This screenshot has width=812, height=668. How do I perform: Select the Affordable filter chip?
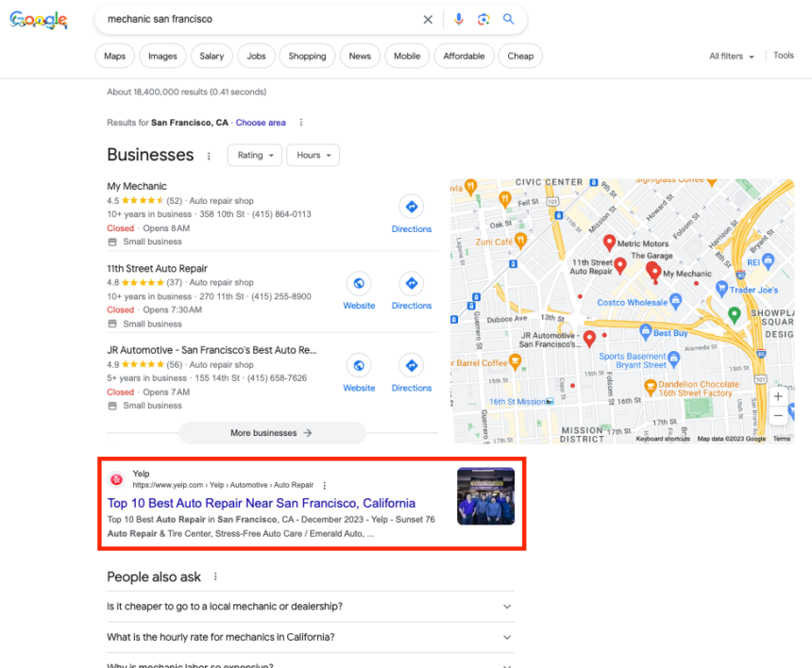[464, 56]
